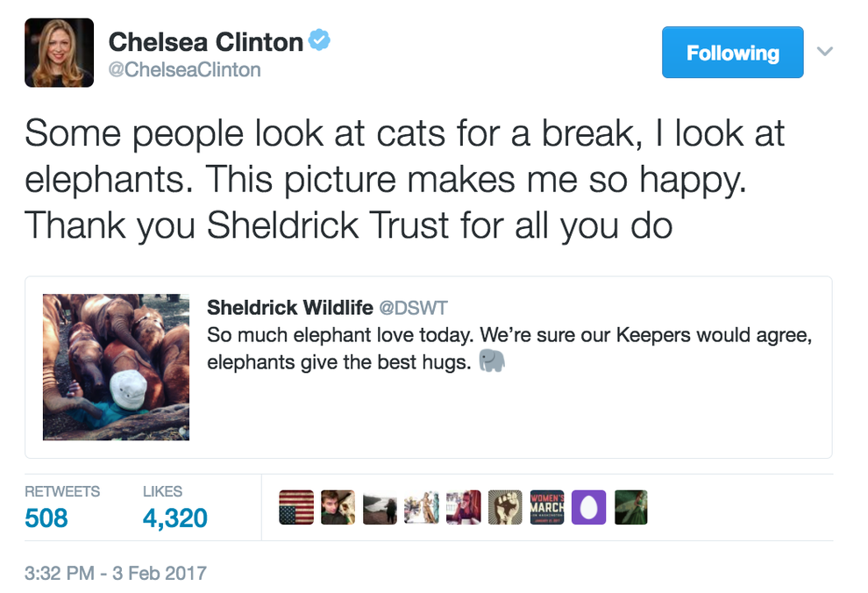
Task: Click the 4,320 likes count
Action: coord(175,518)
